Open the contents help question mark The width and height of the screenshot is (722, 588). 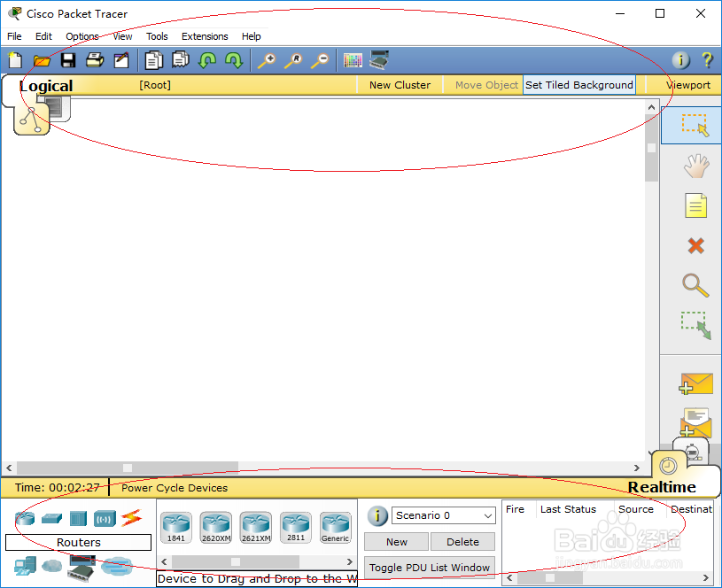coord(707,60)
